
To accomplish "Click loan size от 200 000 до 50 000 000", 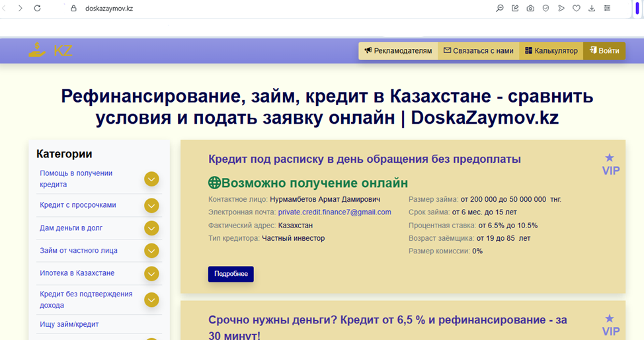I will coord(510,199).
